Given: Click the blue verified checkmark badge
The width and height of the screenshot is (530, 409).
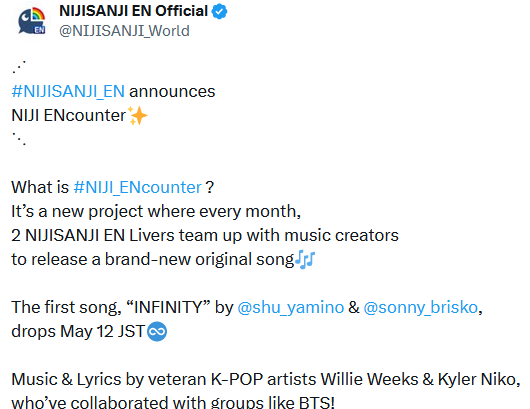Looking at the screenshot, I should click(x=219, y=12).
